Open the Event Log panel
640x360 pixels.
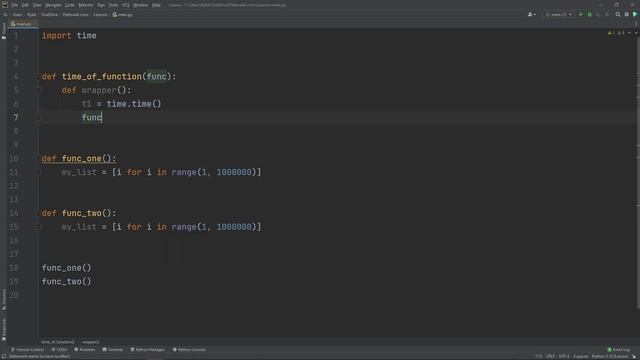click(618, 350)
